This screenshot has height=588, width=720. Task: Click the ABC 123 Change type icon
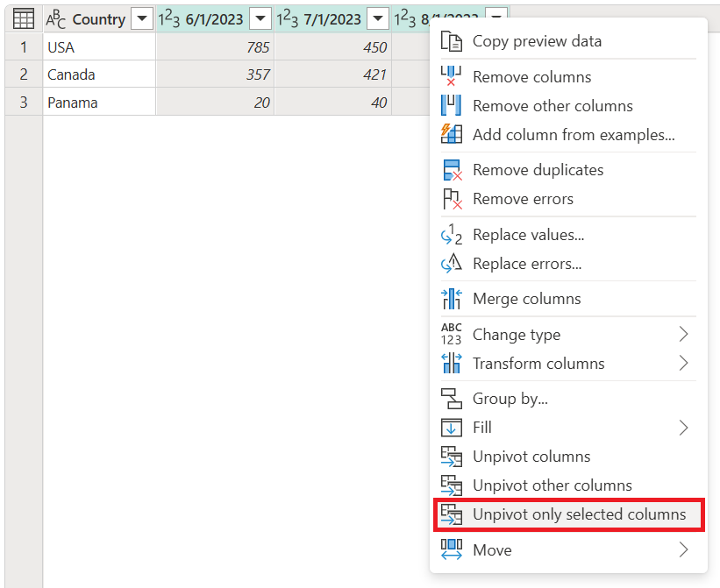tap(451, 334)
